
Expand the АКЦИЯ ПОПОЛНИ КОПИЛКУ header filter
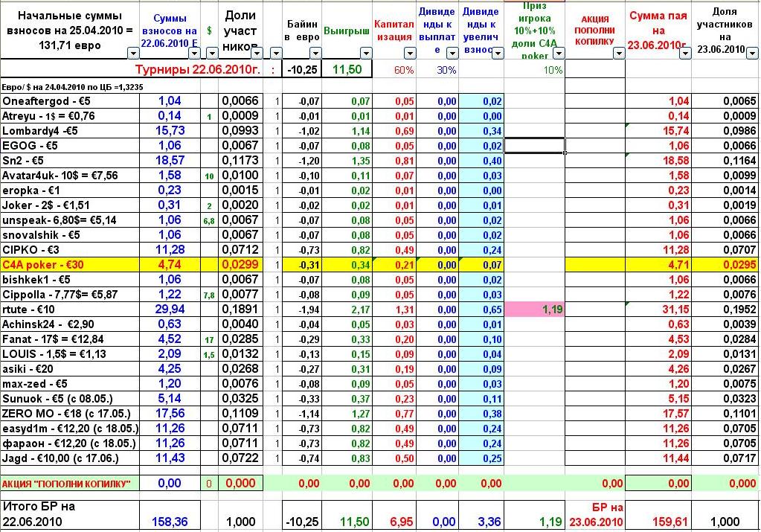pos(619,52)
